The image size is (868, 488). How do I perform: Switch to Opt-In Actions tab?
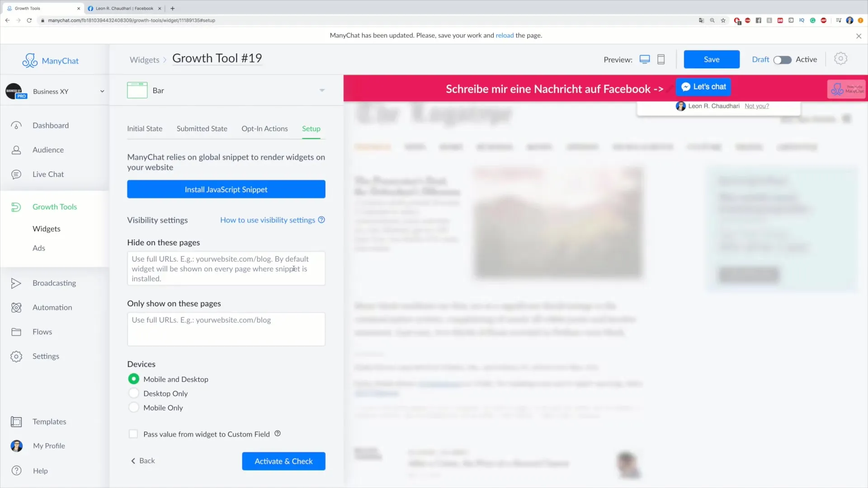[264, 128]
